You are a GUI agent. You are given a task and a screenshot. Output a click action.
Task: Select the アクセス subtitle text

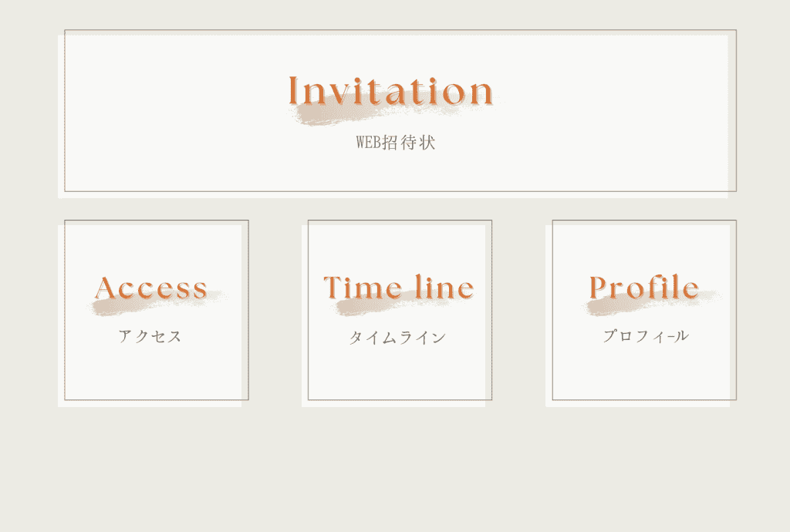click(x=150, y=336)
